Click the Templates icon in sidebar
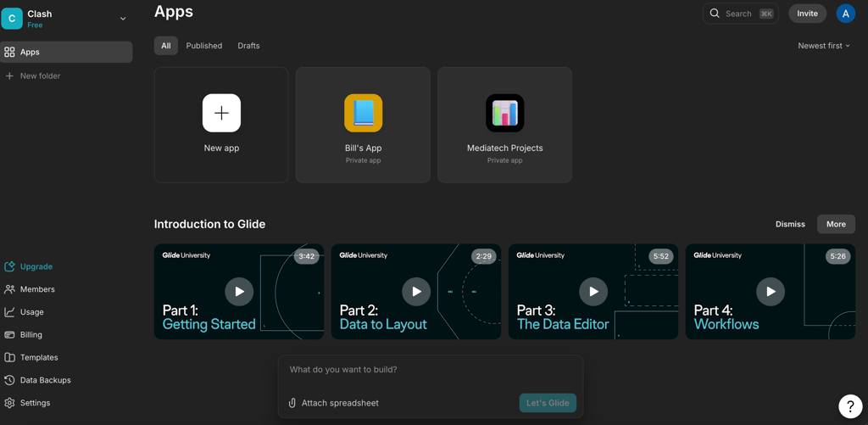 pos(9,357)
